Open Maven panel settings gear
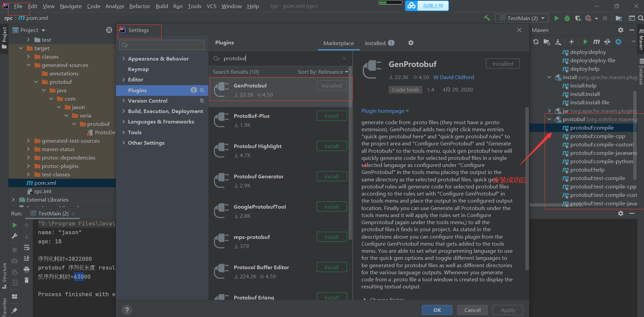The image size is (644, 317). (621, 30)
